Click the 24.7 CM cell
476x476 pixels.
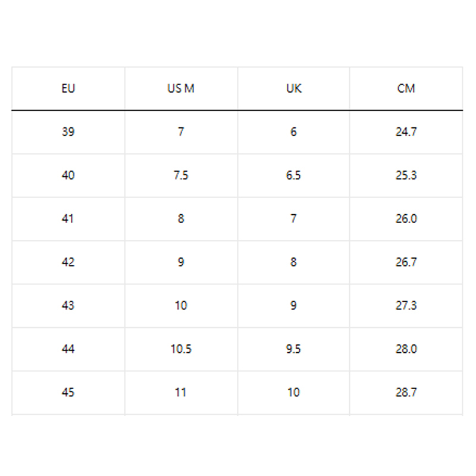406,132
